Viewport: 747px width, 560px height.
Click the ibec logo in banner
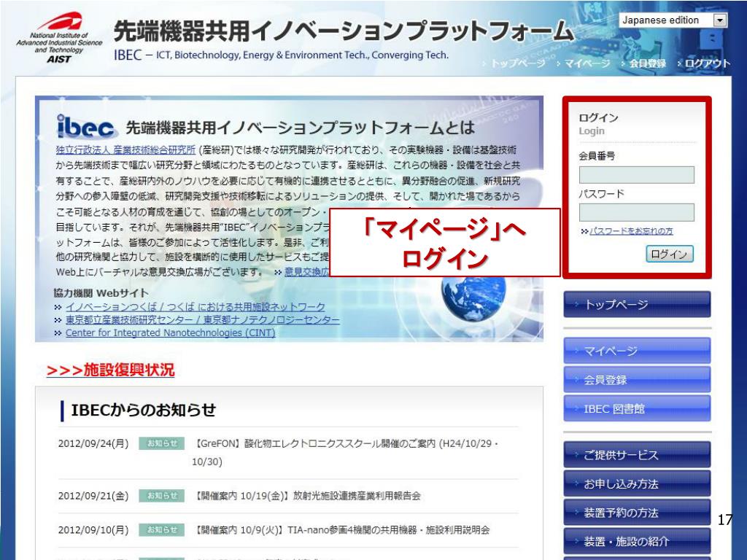coord(86,127)
